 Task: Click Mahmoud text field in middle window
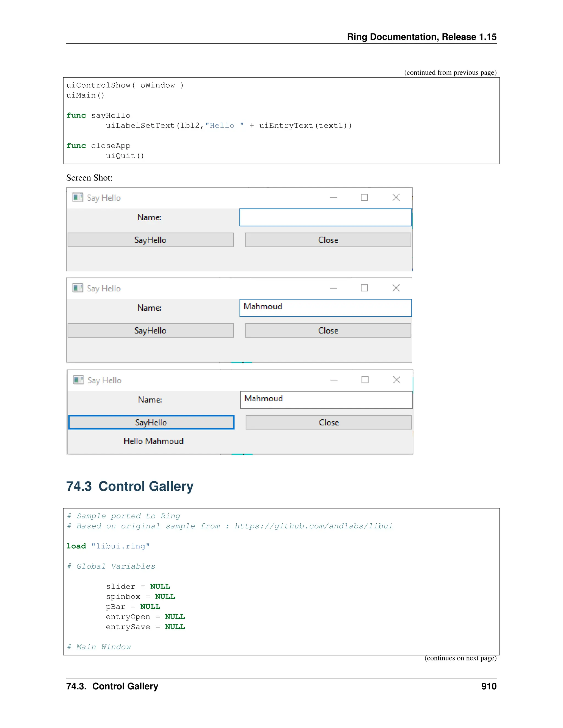325,307
